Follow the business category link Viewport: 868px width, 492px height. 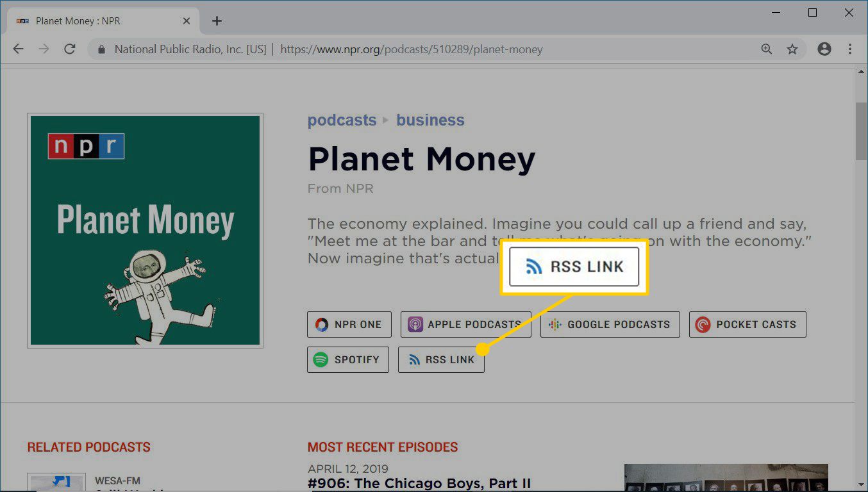pyautogui.click(x=430, y=120)
